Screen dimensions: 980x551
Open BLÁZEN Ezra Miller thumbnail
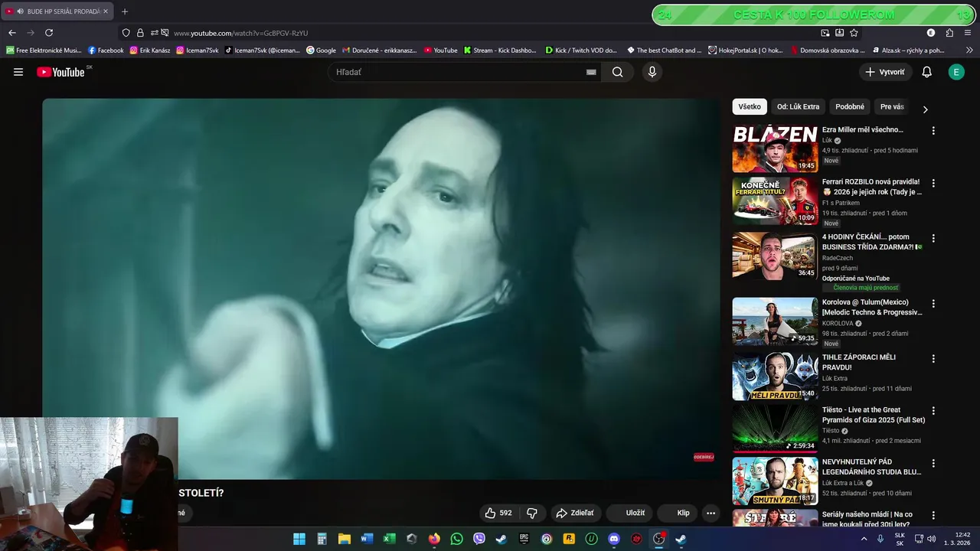pos(775,148)
